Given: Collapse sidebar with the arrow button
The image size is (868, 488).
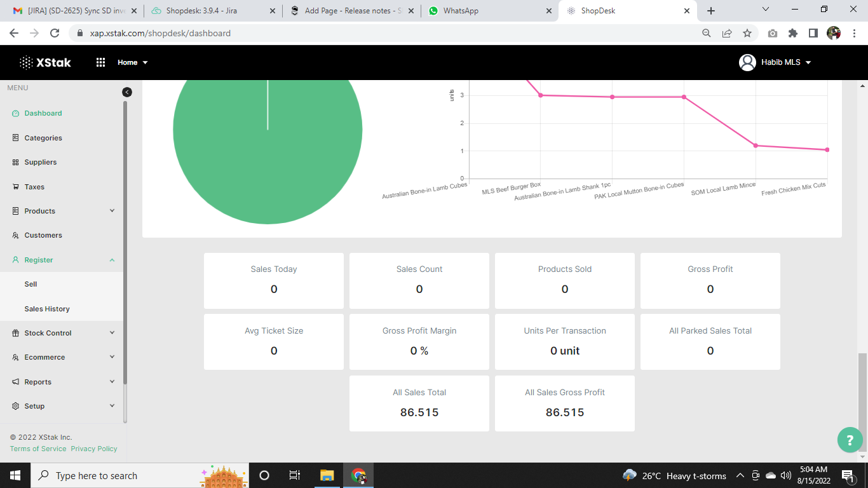Looking at the screenshot, I should (x=127, y=92).
